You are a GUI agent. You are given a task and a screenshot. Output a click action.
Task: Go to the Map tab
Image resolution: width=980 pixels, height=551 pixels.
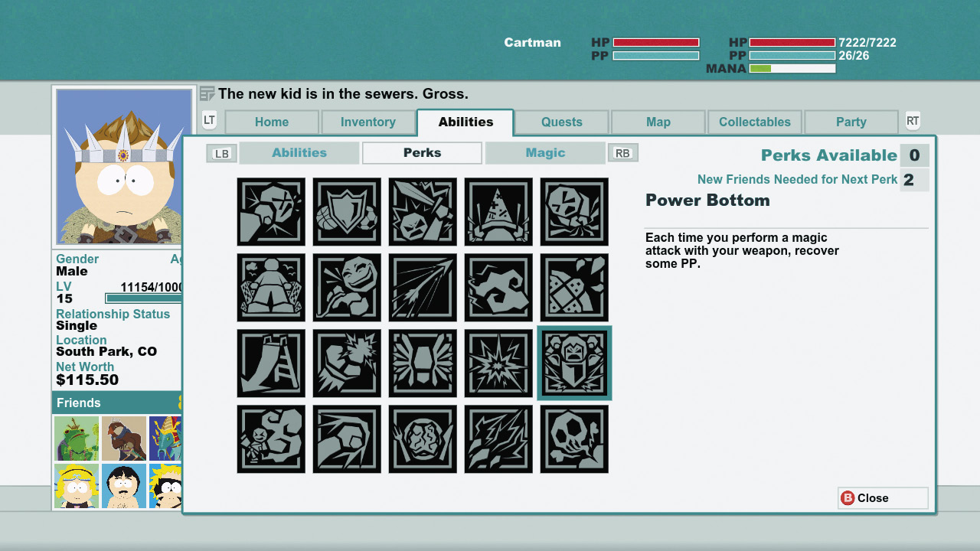point(658,122)
